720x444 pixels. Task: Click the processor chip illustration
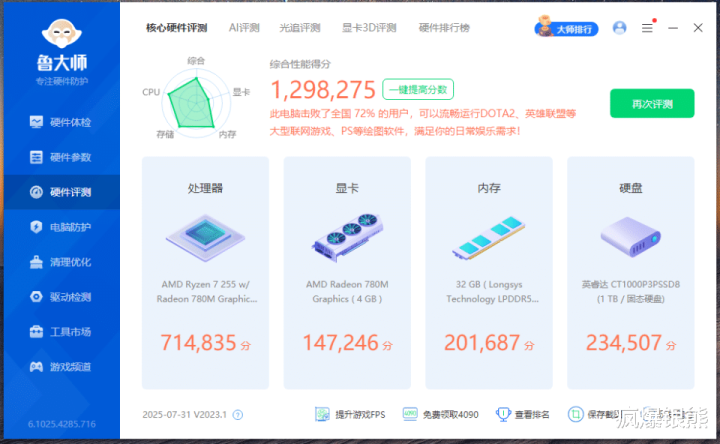[x=205, y=237]
